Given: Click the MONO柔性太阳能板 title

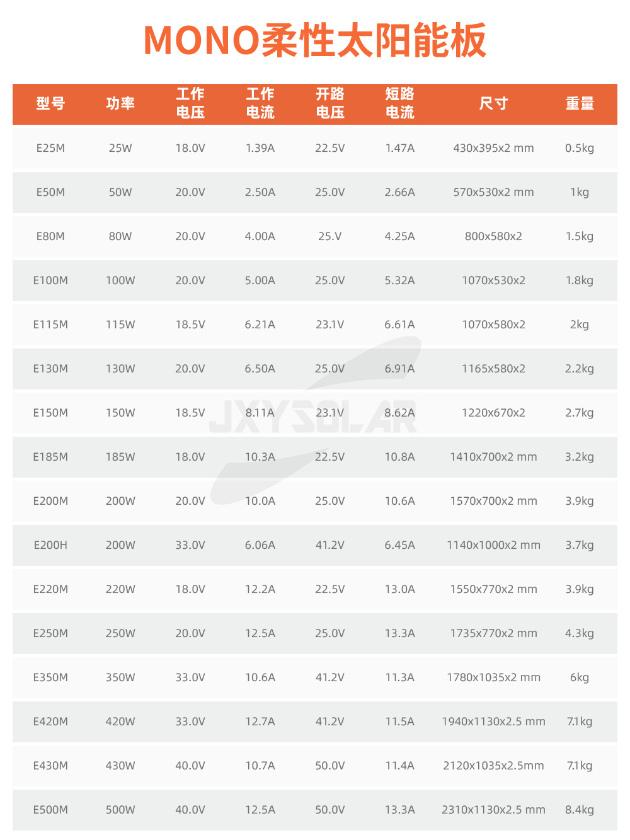Looking at the screenshot, I should [x=315, y=40].
